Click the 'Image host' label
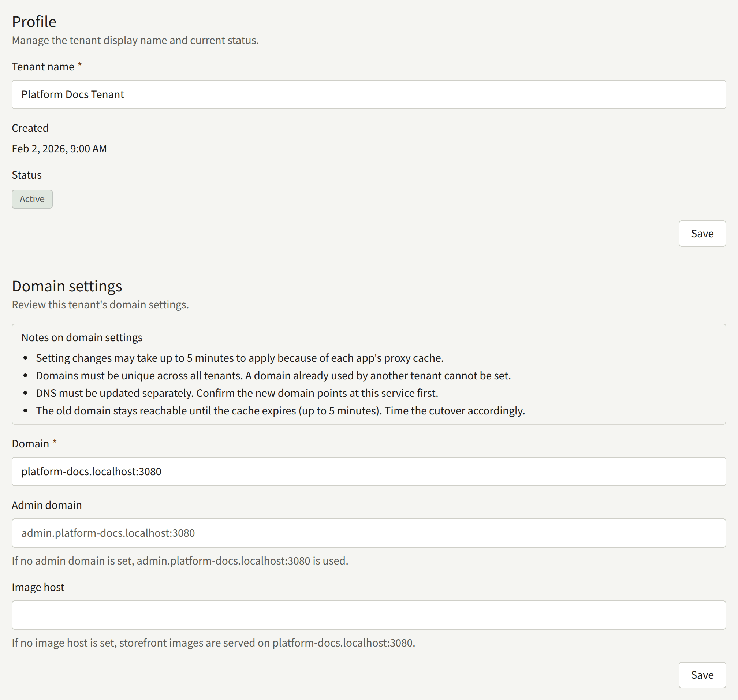 click(38, 587)
